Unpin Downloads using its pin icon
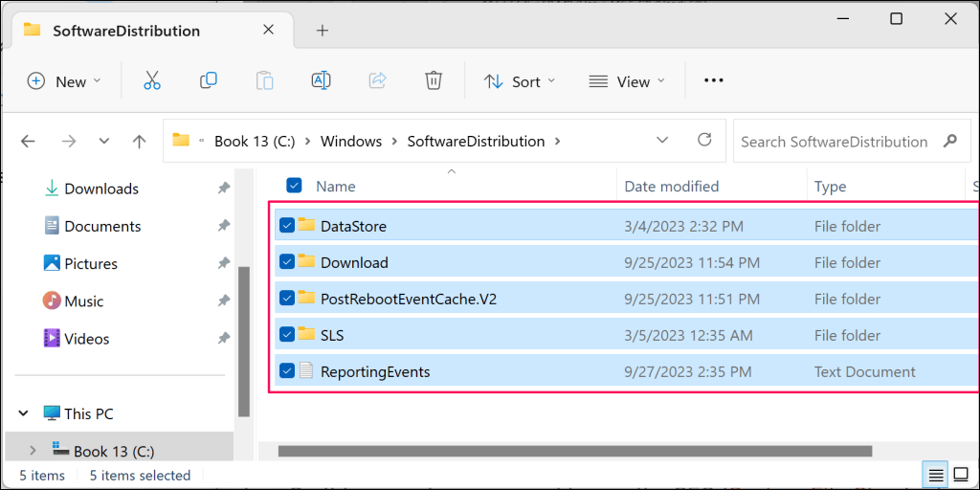 pos(224,189)
